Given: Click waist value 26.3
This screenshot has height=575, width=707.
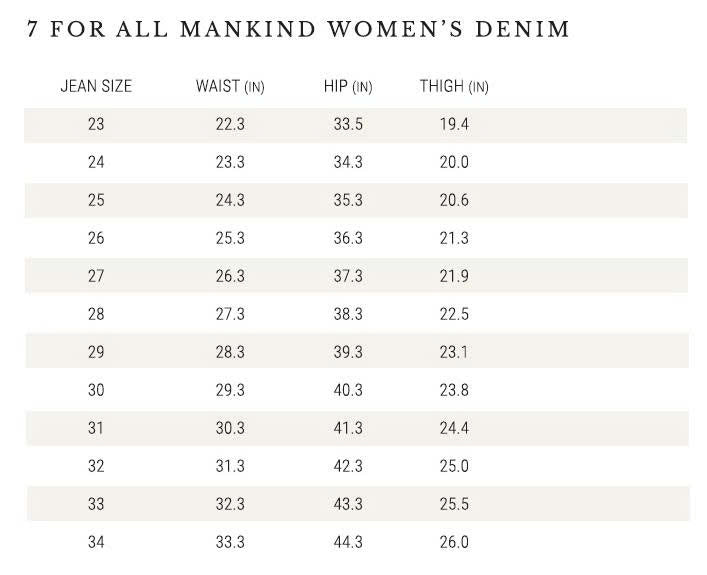Looking at the screenshot, I should click(230, 277).
